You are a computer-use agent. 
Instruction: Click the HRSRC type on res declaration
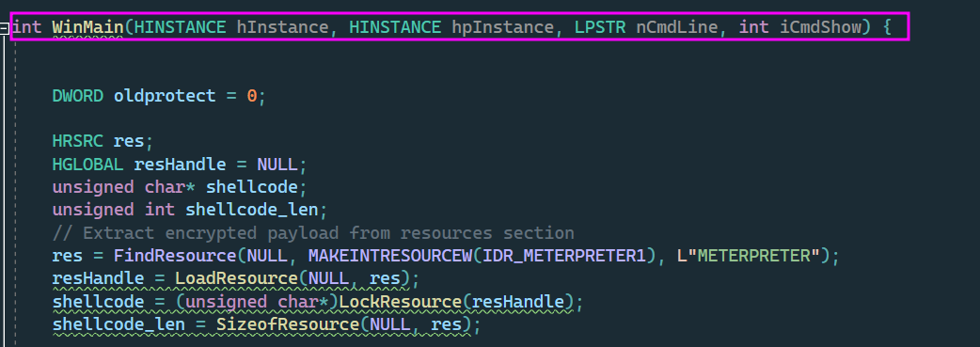78,141
